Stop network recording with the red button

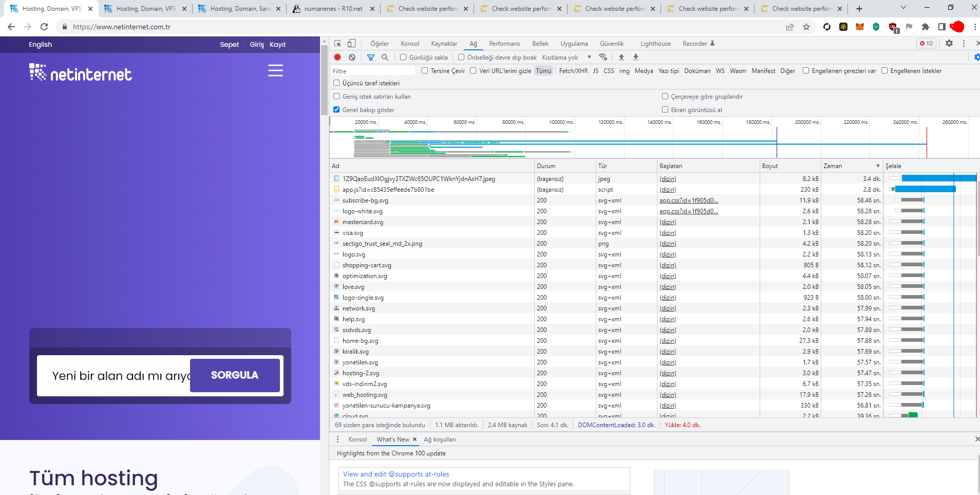click(337, 58)
